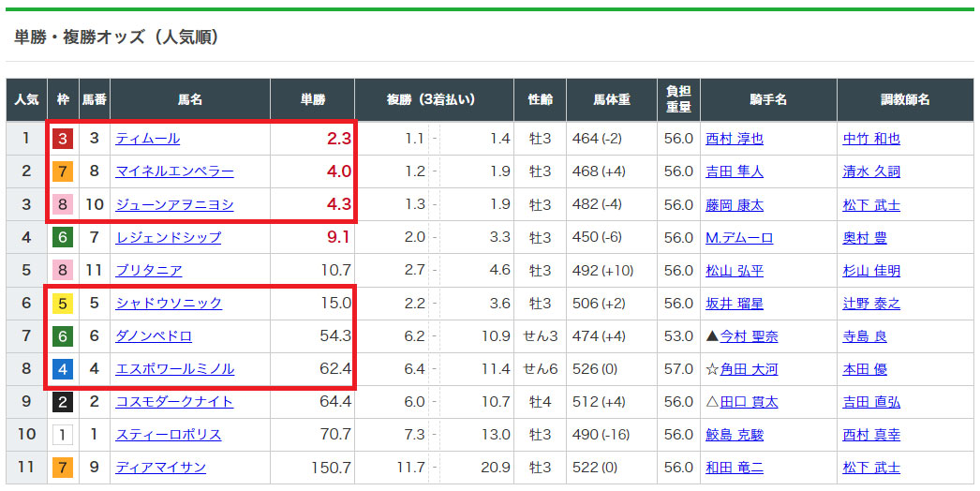View trainer 清水 久詞 profile

point(870,171)
